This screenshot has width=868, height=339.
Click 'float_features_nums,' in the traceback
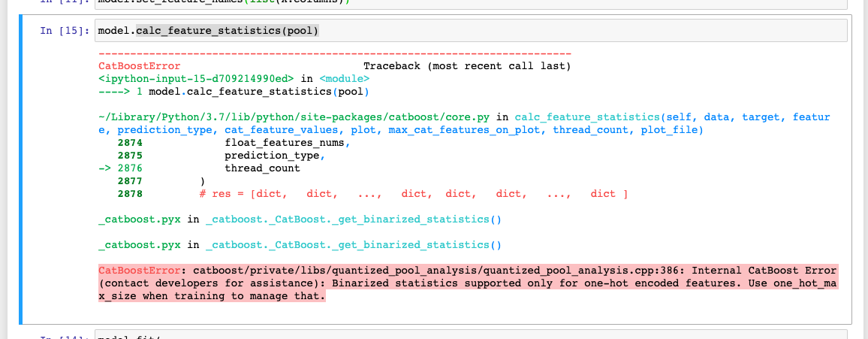tap(288, 143)
